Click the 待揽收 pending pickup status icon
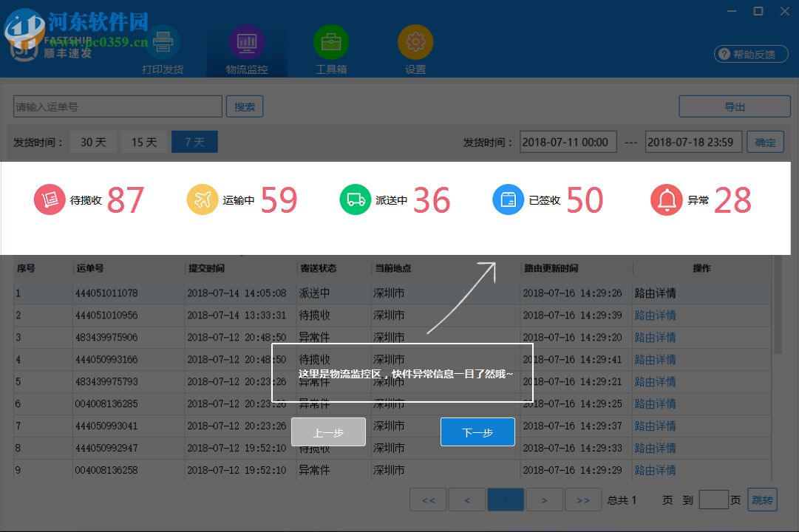Screen dimensions: 799x532 49,199
